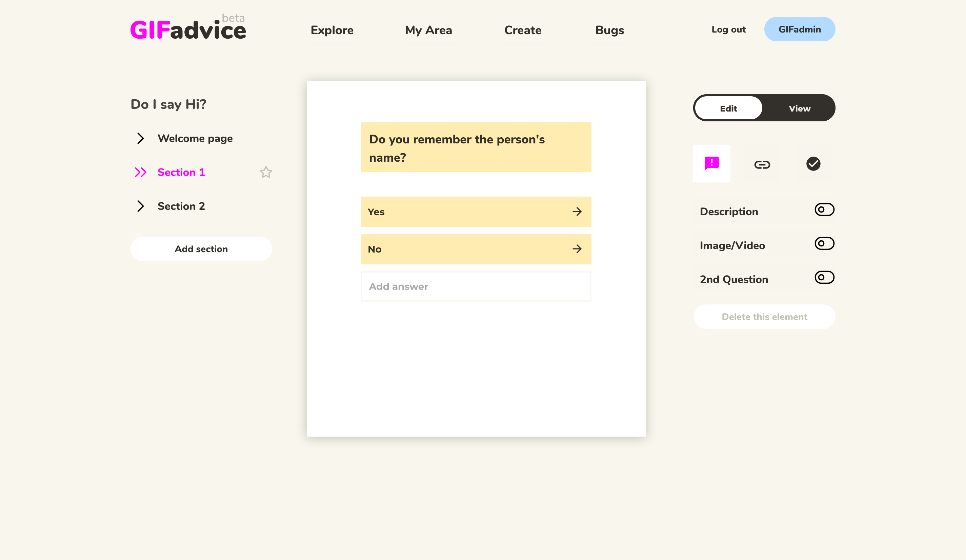Click the pink exclamation message icon
The height and width of the screenshot is (560, 966).
[x=711, y=164]
